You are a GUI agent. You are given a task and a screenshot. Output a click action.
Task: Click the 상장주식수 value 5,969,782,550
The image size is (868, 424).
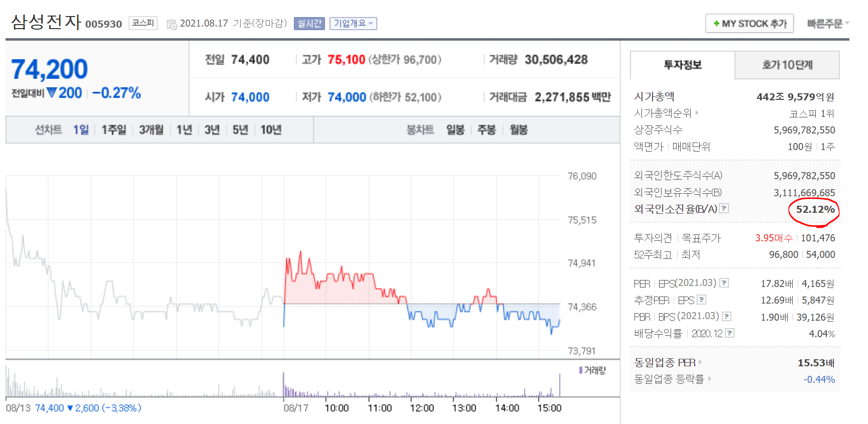tap(804, 130)
